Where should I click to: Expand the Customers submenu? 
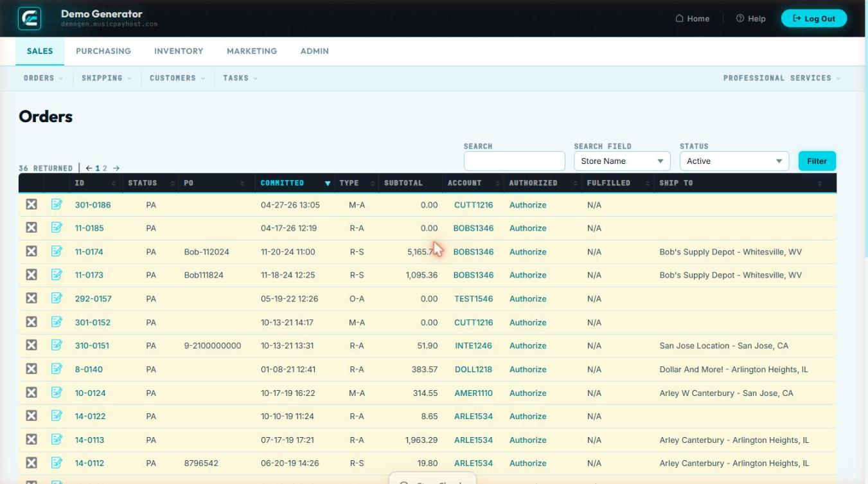tap(177, 78)
